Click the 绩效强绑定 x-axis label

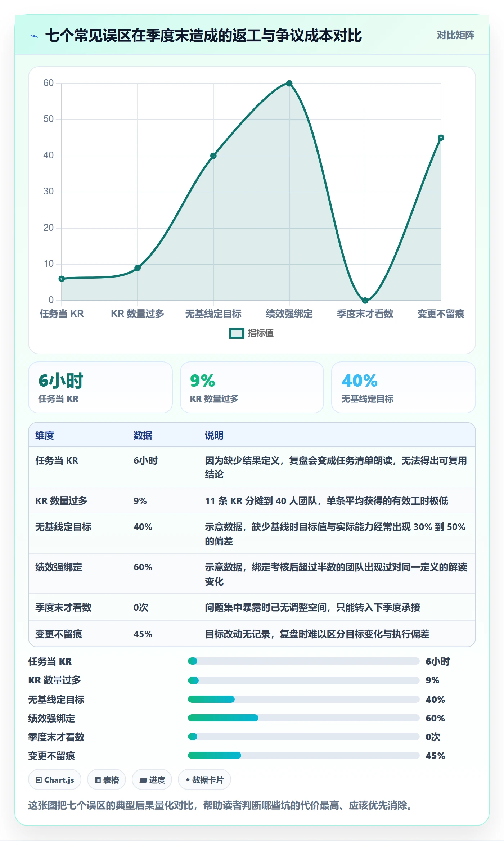(x=289, y=314)
